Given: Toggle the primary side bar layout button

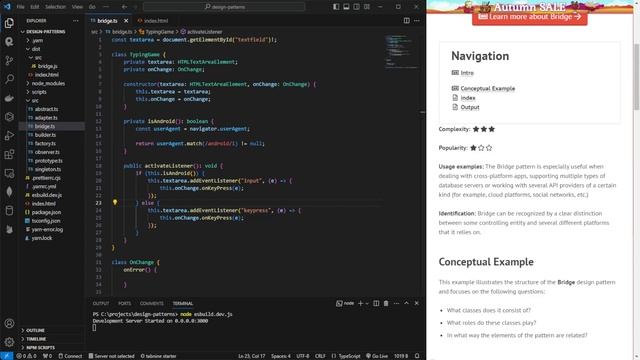Looking at the screenshot, I should pos(336,7).
